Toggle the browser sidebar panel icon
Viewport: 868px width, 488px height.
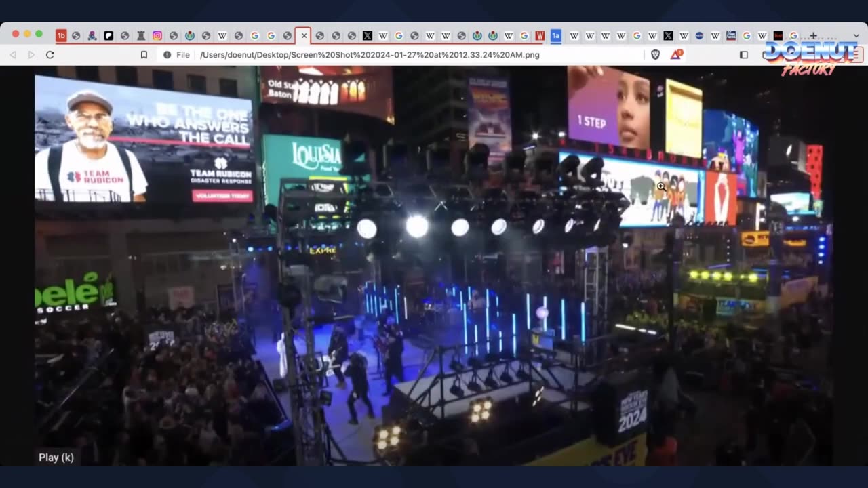744,55
